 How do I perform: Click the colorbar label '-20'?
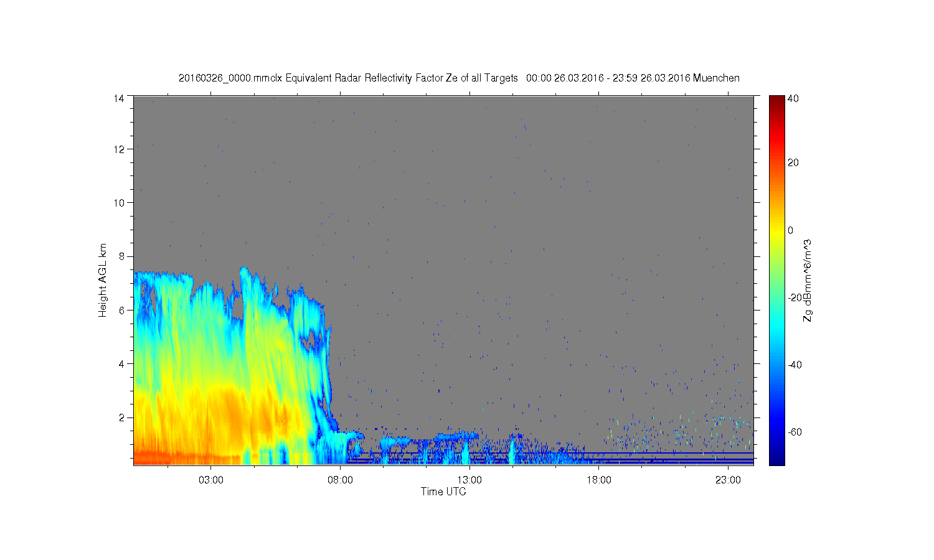click(795, 297)
